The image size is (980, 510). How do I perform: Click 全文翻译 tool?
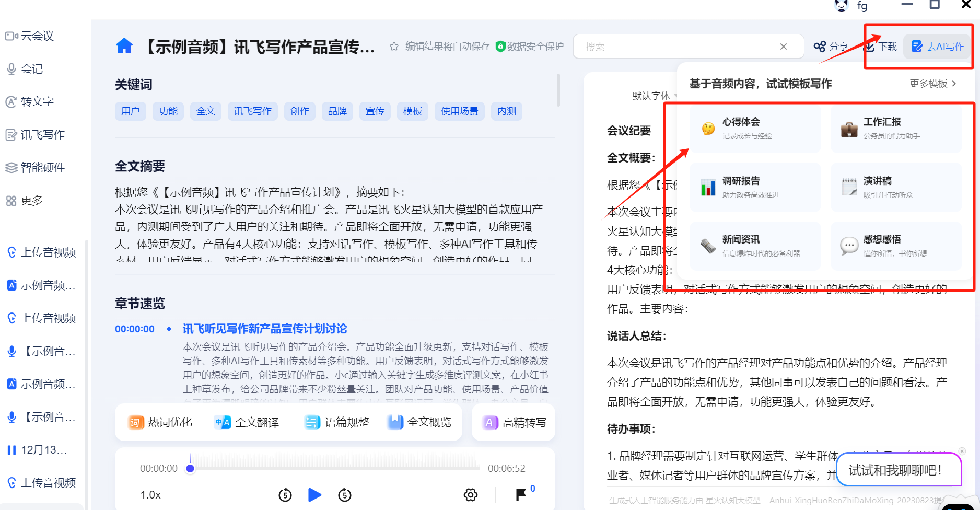[247, 422]
